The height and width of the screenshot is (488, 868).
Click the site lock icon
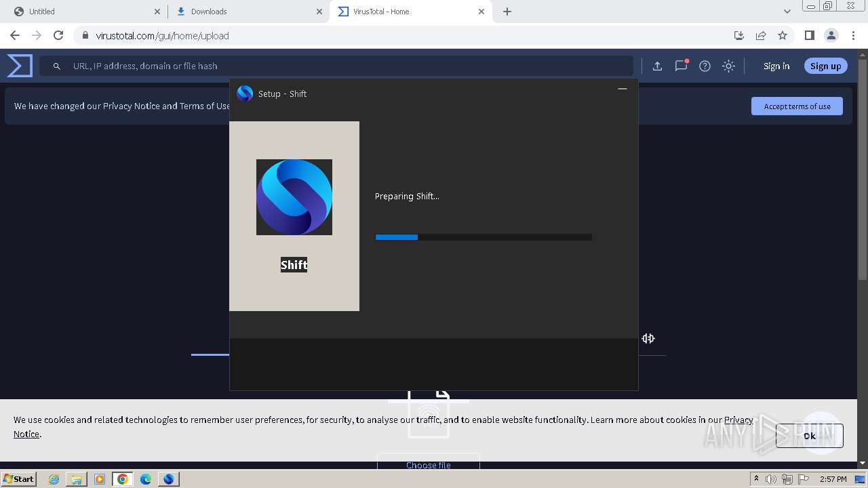click(x=85, y=36)
